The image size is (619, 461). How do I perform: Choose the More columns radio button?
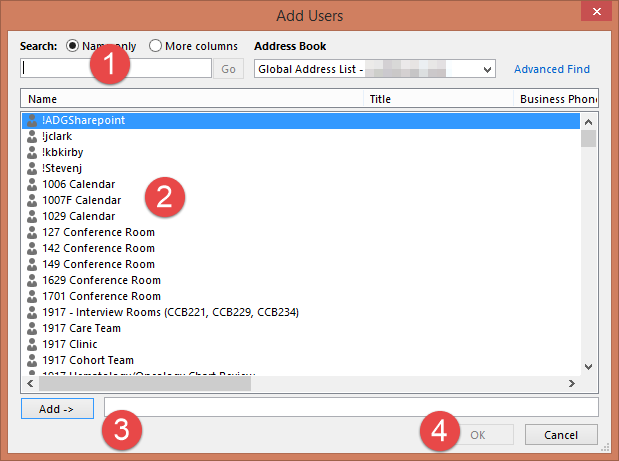pyautogui.click(x=155, y=46)
